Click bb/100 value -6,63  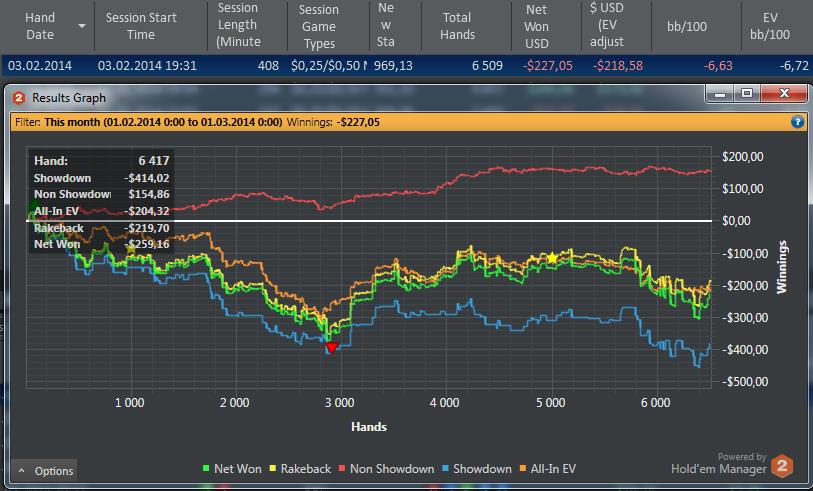(x=718, y=66)
